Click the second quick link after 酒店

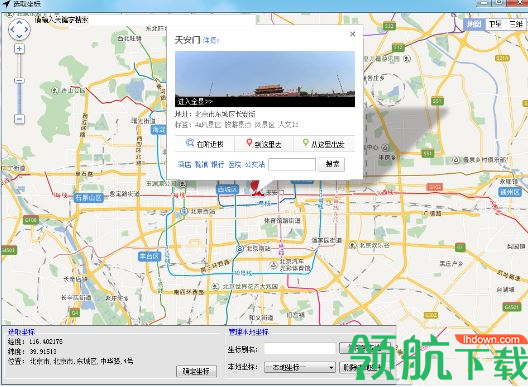click(201, 164)
